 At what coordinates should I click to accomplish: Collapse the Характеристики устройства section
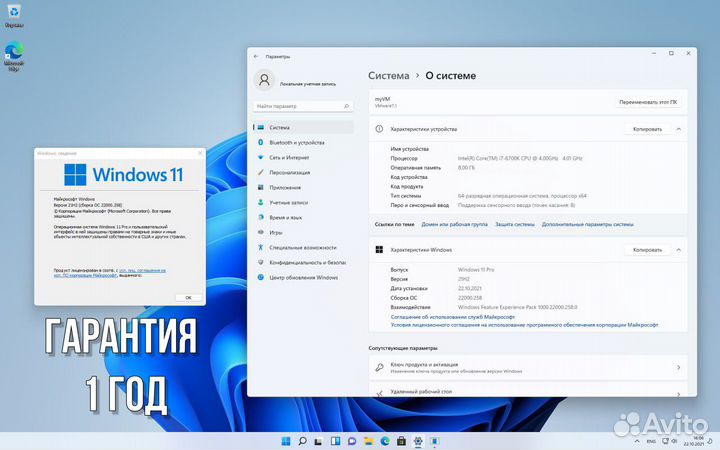679,129
